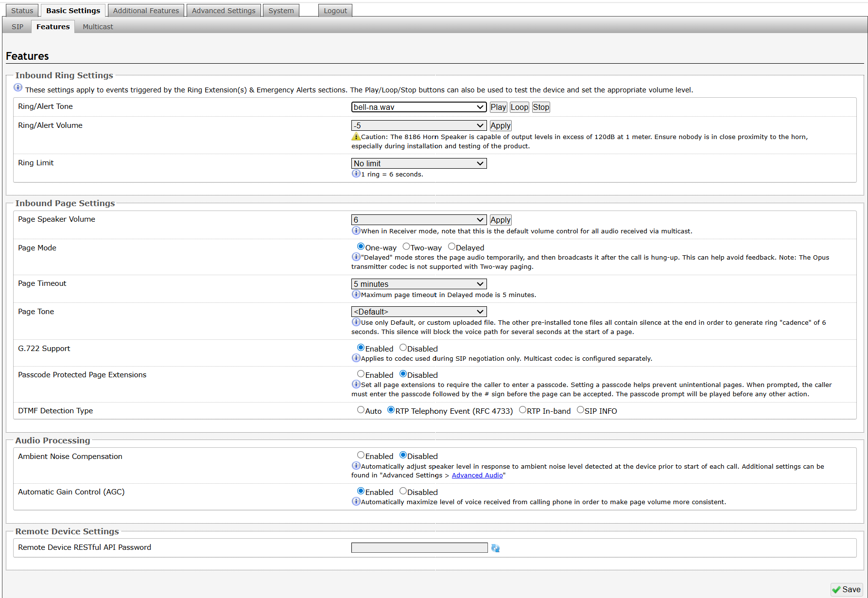Open the Advanced Settings tab
The height and width of the screenshot is (598, 868).
pos(224,11)
